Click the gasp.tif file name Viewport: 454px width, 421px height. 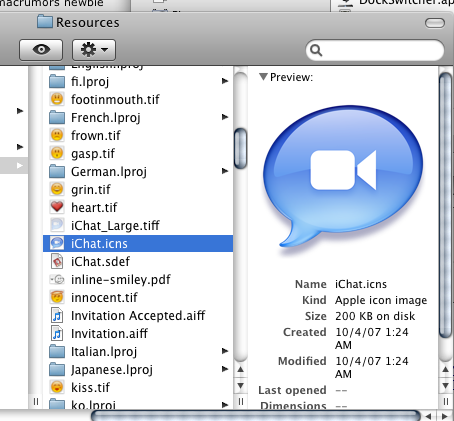(93, 154)
